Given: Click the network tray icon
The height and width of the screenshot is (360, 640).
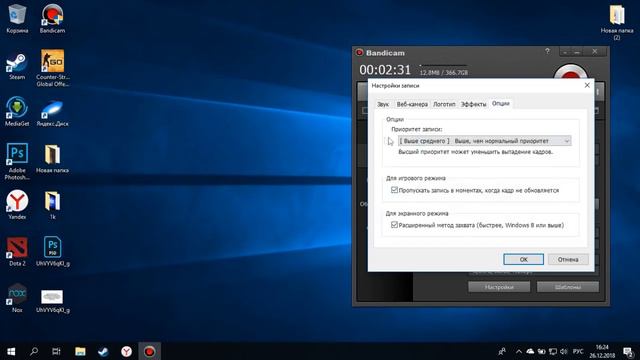Looking at the screenshot, I should [553, 351].
